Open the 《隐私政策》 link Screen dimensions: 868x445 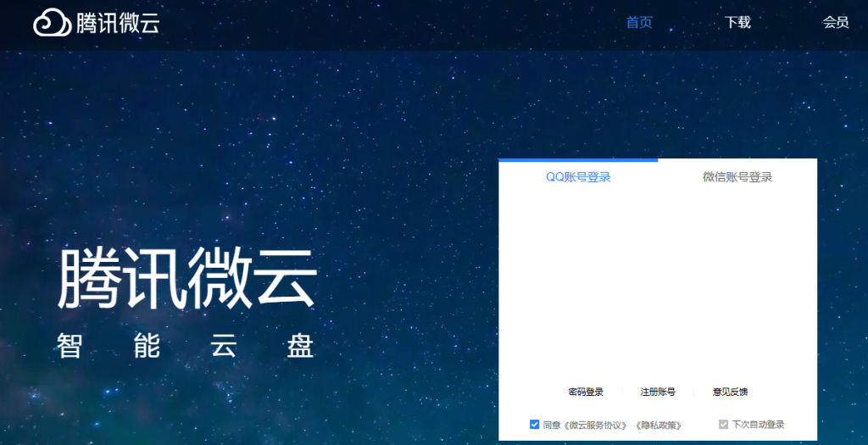pyautogui.click(x=658, y=425)
